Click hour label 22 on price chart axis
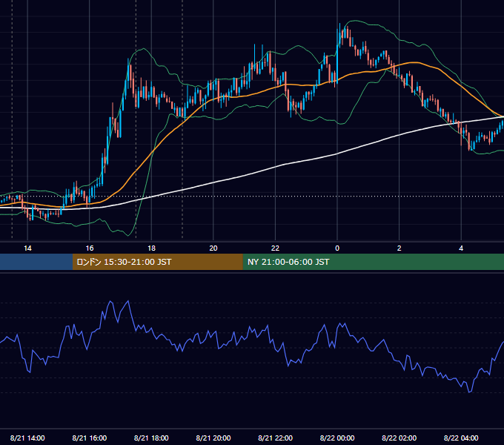The height and width of the screenshot is (445, 504). click(x=275, y=248)
